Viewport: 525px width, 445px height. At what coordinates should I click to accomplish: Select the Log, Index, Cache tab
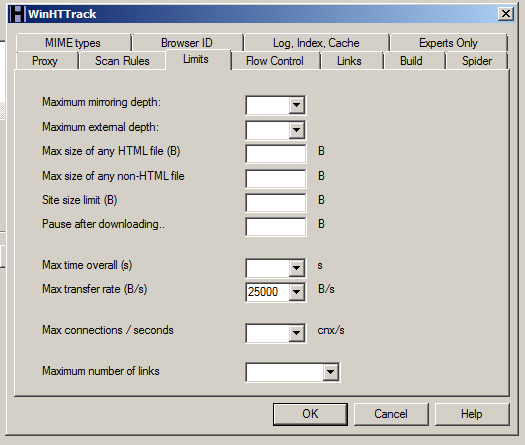point(316,43)
